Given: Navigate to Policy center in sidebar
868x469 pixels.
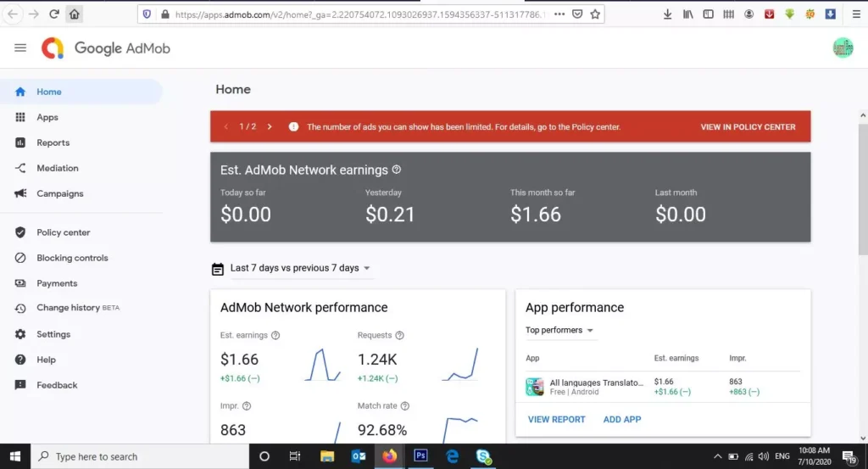Looking at the screenshot, I should pos(63,232).
